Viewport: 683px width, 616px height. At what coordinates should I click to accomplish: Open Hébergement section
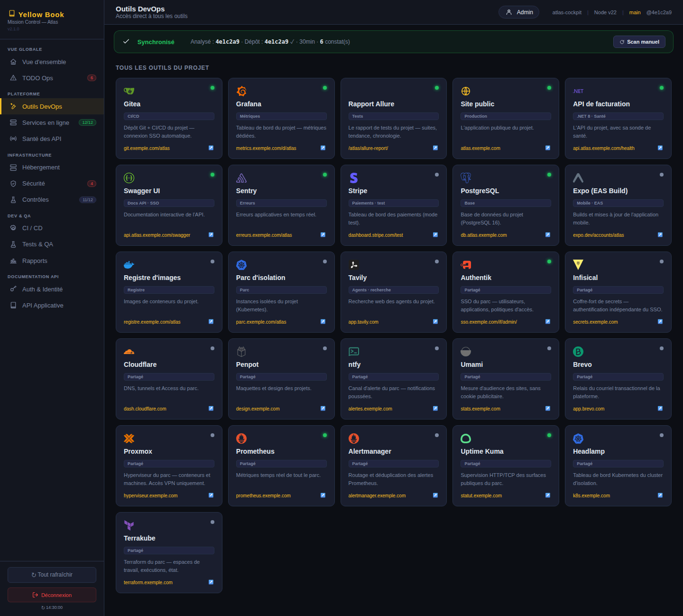(x=52, y=167)
